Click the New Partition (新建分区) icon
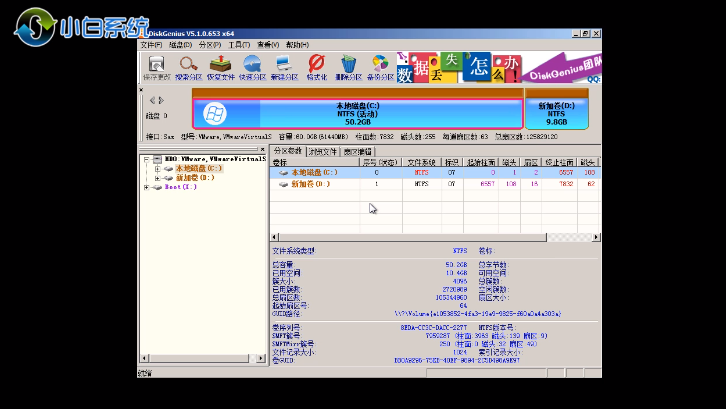 pyautogui.click(x=285, y=68)
